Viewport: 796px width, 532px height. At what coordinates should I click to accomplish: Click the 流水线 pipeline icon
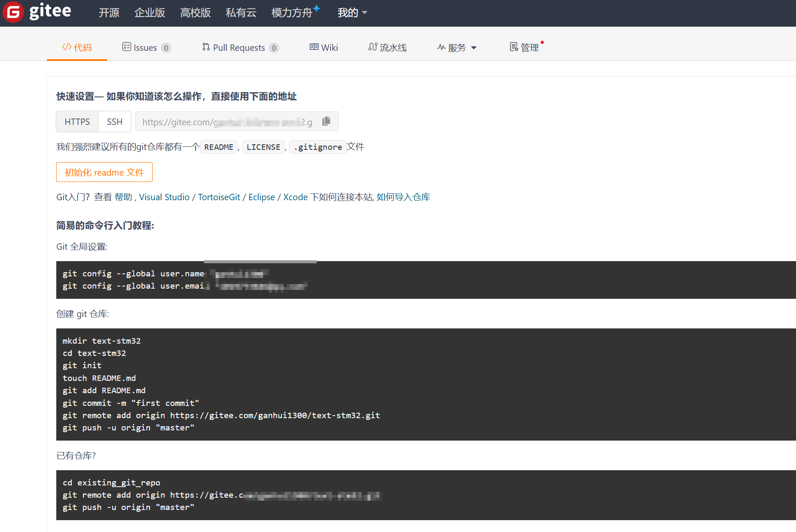[372, 47]
